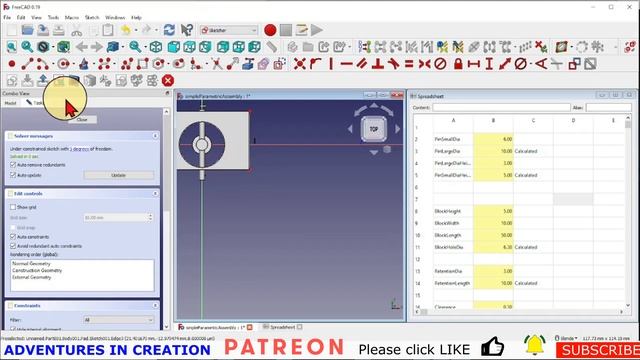Toggle Auto update checkbox
The height and width of the screenshot is (360, 640).
tap(13, 175)
